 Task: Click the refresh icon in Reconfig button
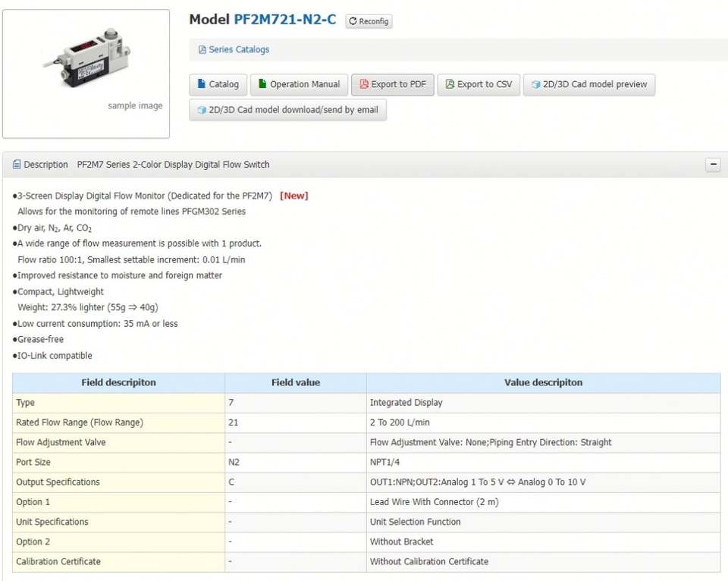353,21
